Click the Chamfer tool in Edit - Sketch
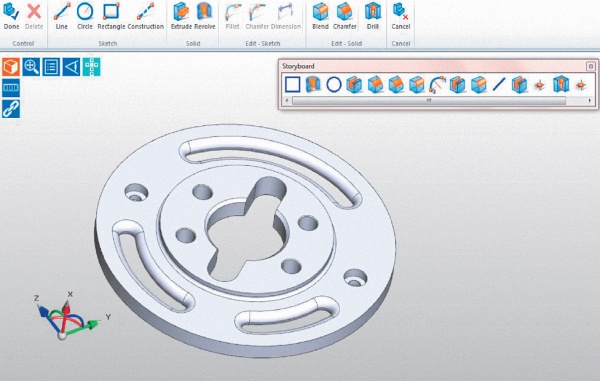The width and height of the screenshot is (600, 381). click(x=257, y=16)
